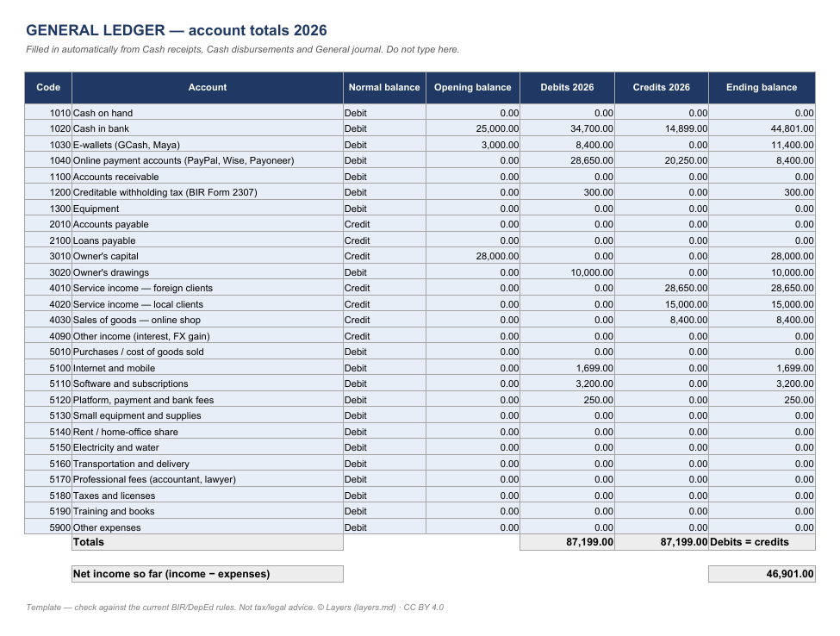This screenshot has width=840, height=636.
Task: Select 'Software and subscriptions' account cell
Action: point(208,383)
